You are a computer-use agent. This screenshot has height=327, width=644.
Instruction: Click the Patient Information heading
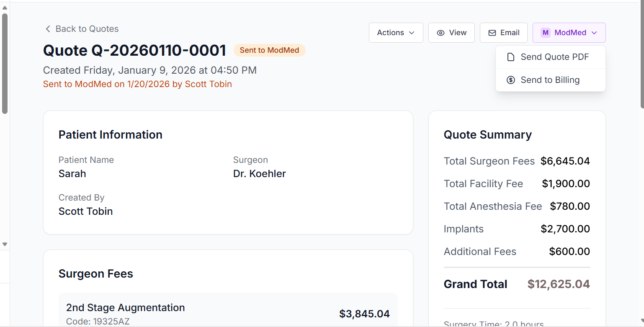(111, 135)
